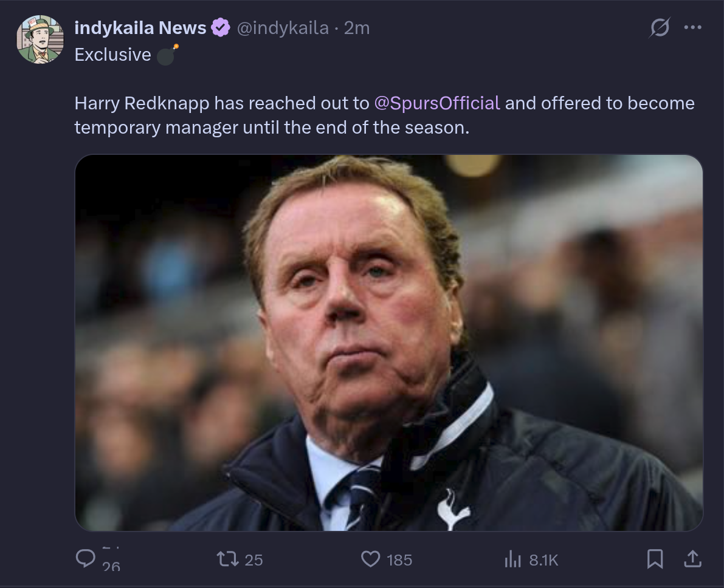The width and height of the screenshot is (724, 588).
Task: View post analytics bar chart icon
Action: point(513,559)
